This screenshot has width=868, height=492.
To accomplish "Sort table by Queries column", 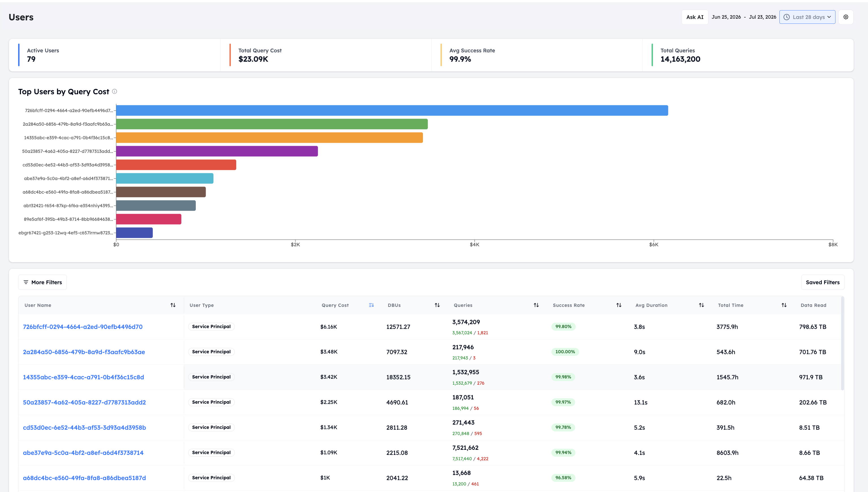I will [x=536, y=305].
